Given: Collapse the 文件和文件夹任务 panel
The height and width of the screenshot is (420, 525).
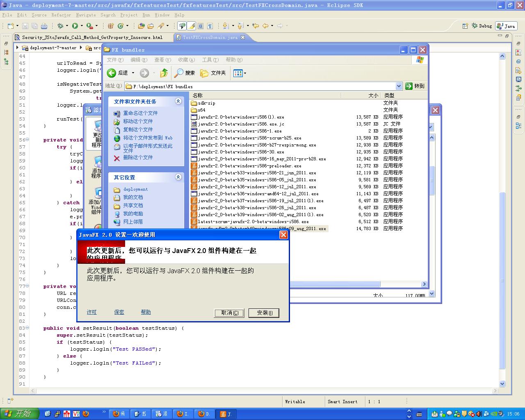Looking at the screenshot, I should pyautogui.click(x=178, y=101).
